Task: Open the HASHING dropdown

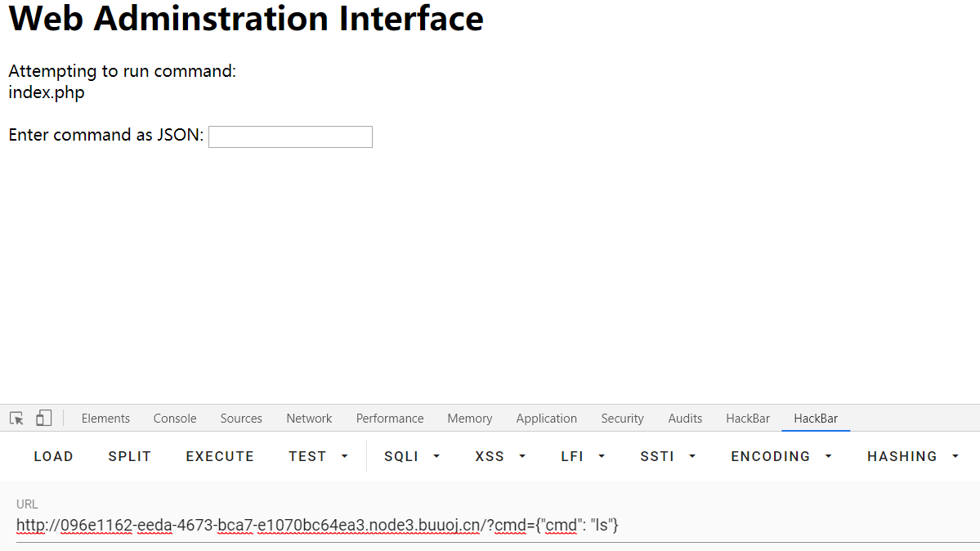Action: [x=913, y=456]
